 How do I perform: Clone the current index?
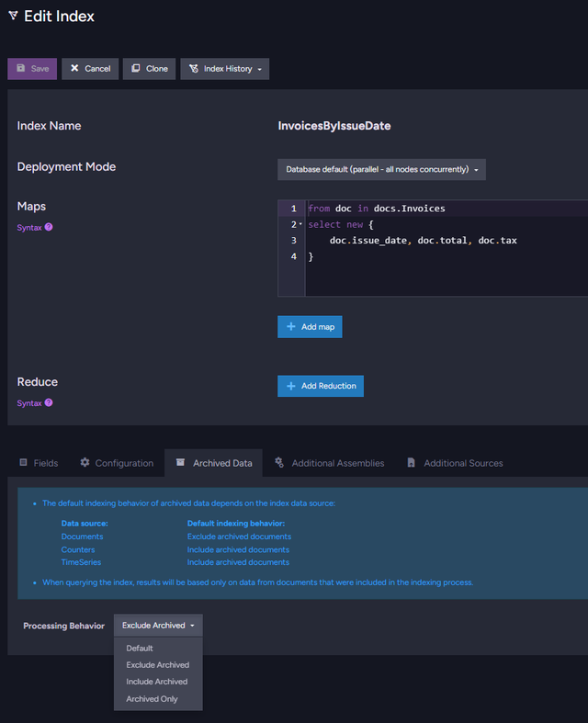click(149, 69)
